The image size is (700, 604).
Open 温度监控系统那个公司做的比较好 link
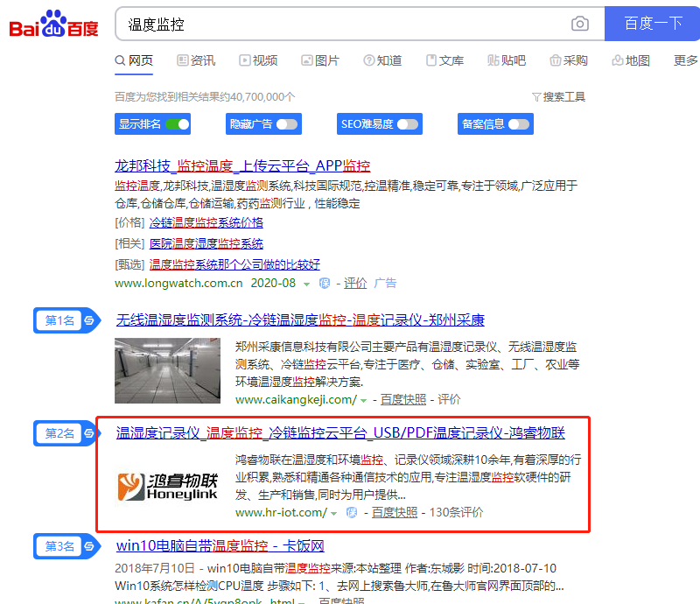234,264
